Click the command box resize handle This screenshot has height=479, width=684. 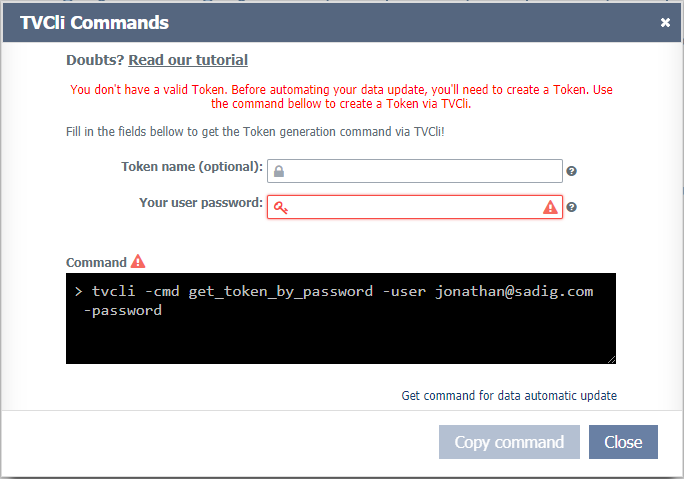[x=611, y=358]
